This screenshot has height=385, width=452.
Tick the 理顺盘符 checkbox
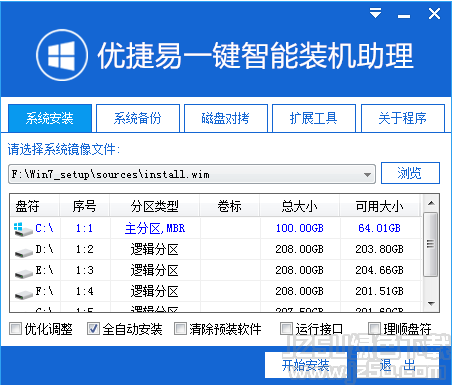374,329
